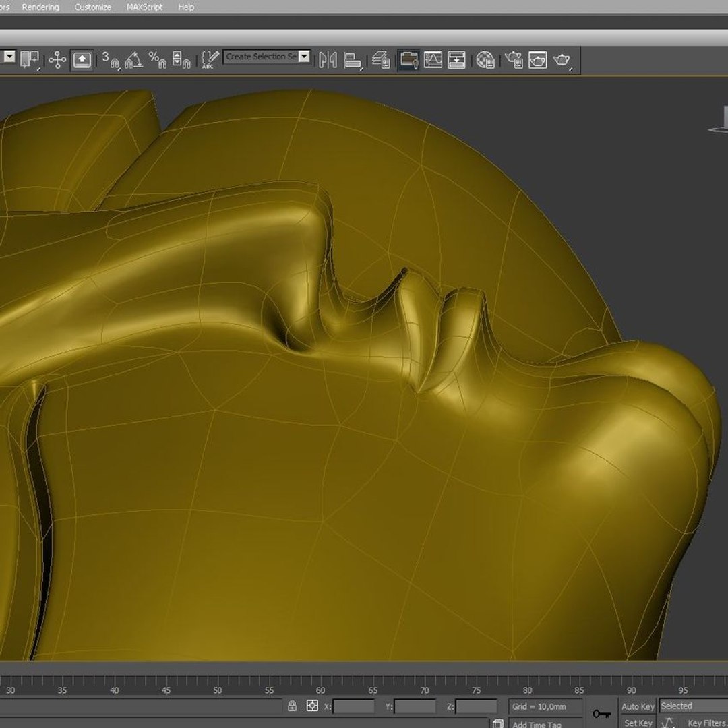Click frame 60 on the timeline
The width and height of the screenshot is (728, 728).
pos(320,690)
